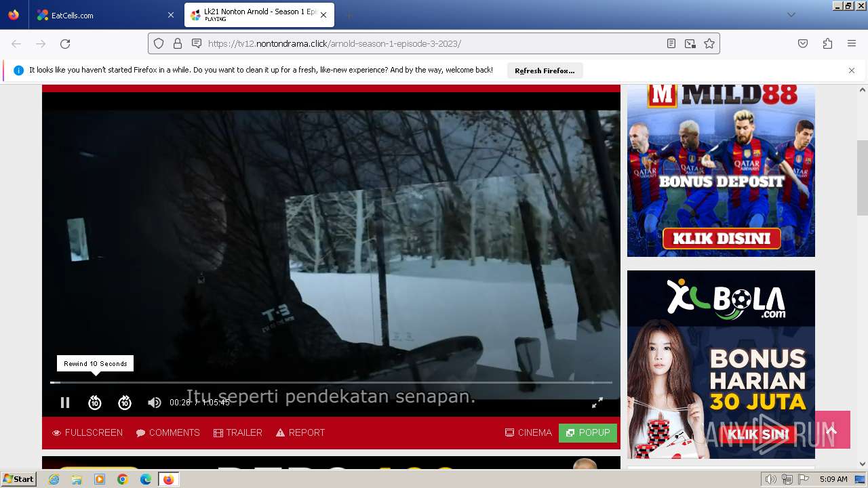Bookmark this page with star
The height and width of the screenshot is (488, 868).
709,43
